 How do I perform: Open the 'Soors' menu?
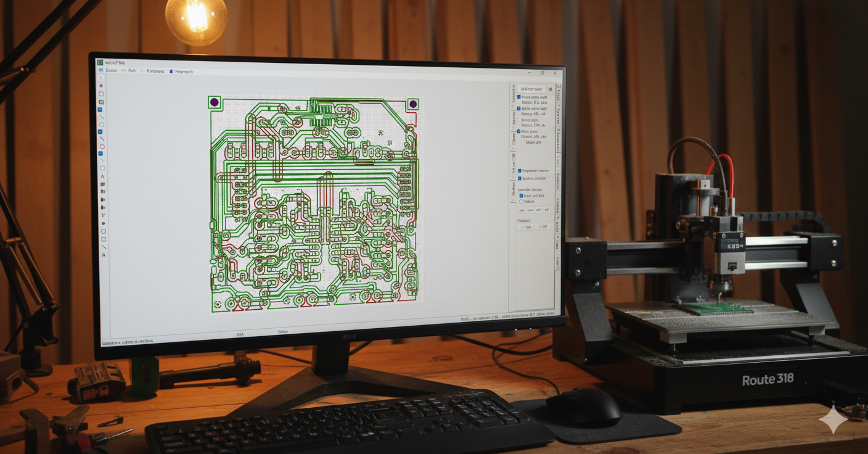tap(108, 71)
